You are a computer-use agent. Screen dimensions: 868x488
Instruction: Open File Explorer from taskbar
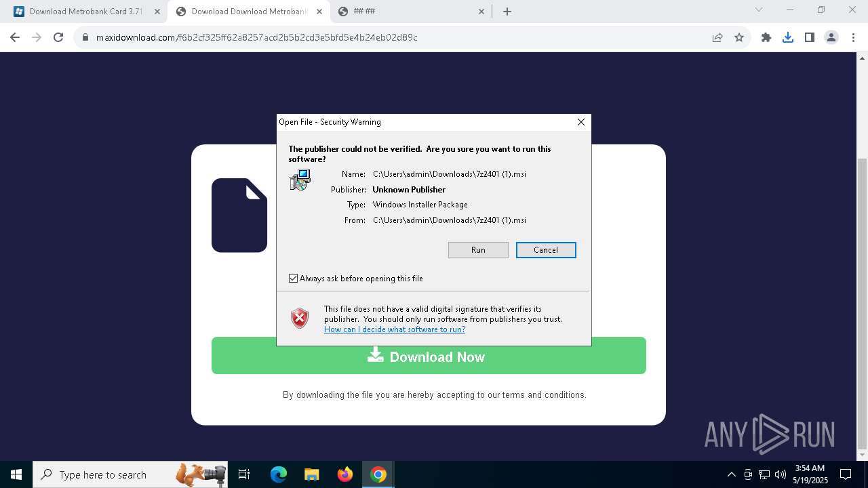[x=312, y=474]
